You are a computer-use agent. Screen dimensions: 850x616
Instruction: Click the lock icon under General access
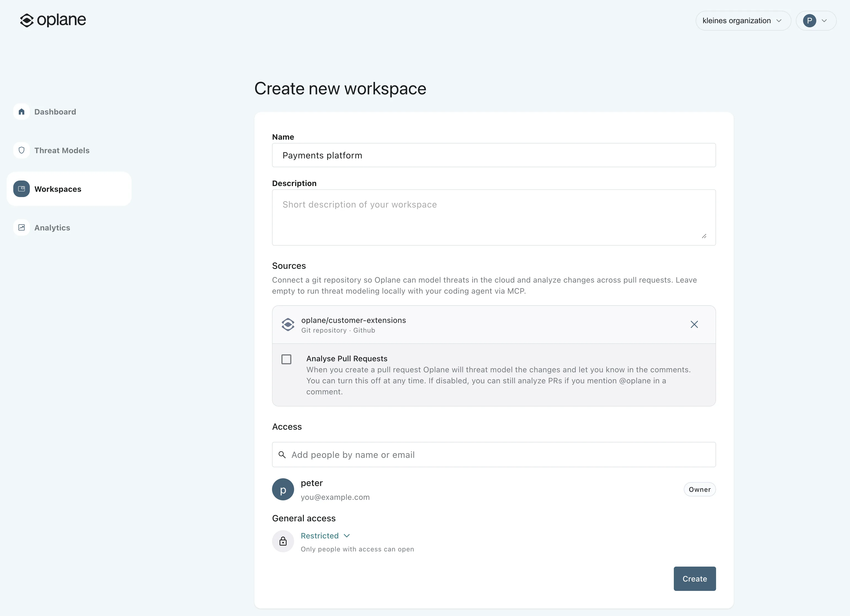283,541
